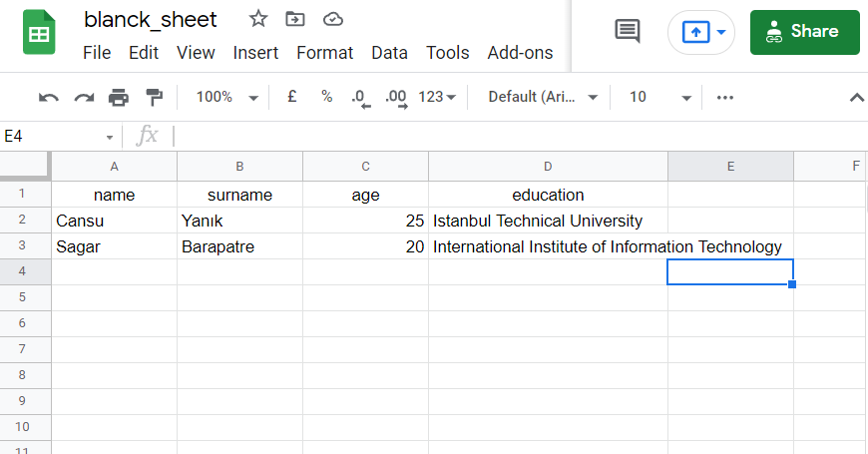The height and width of the screenshot is (454, 868).
Task: Format as currency with pound icon
Action: tap(291, 97)
